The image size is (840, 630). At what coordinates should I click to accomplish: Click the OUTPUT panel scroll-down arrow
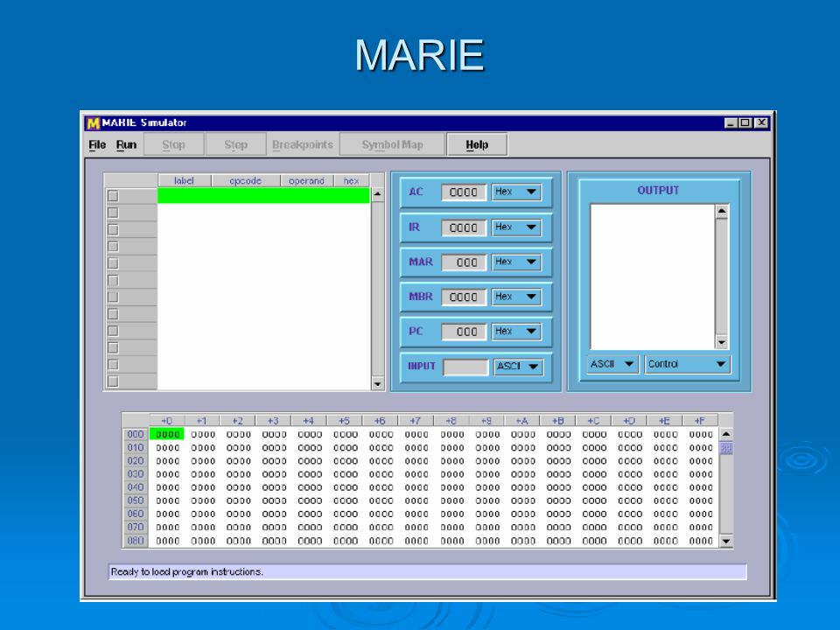pyautogui.click(x=722, y=342)
